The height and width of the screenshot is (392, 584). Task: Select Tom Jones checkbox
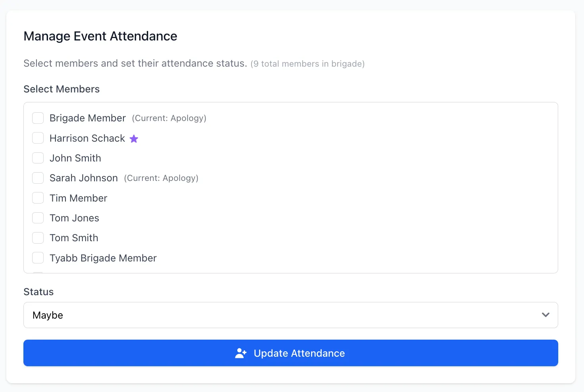pos(38,218)
